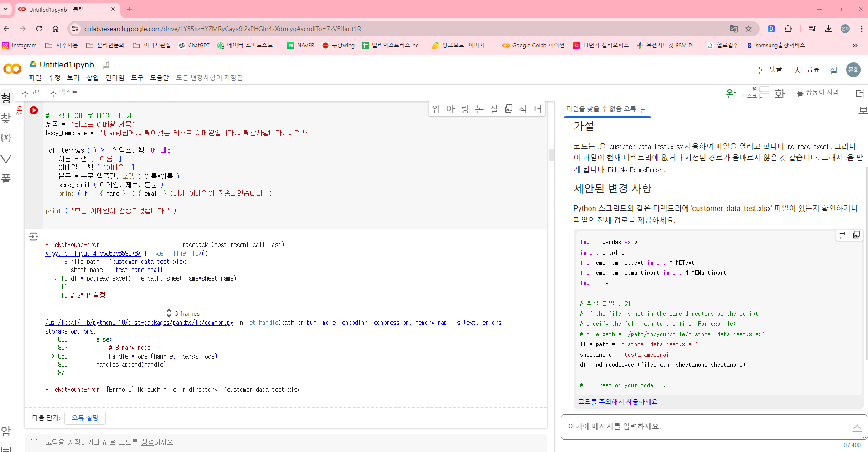This screenshot has width=868, height=452.
Task: Open the user account avatar 은희
Action: coord(853,70)
